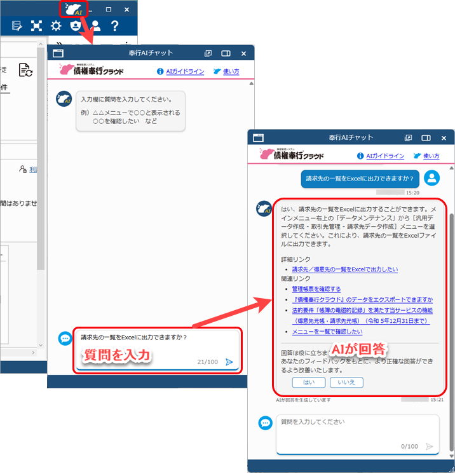Screen dimensions: 455x476
Task: Pop out right chat window icon
Action: (x=408, y=138)
